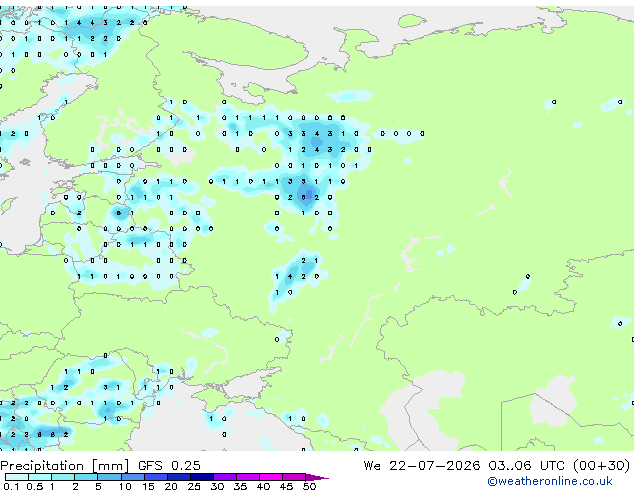Select the 20–25 mm legend color swatch
This screenshot has height=490, width=634.
tap(178, 477)
